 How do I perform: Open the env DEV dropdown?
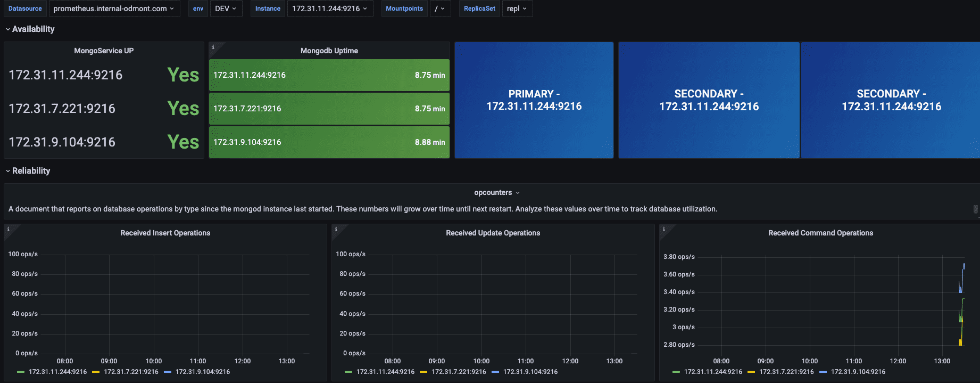tap(226, 9)
